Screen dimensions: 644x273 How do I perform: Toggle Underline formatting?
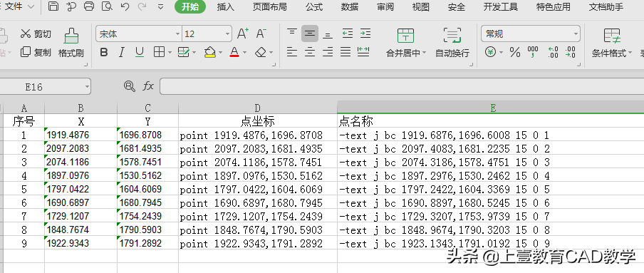(x=140, y=52)
